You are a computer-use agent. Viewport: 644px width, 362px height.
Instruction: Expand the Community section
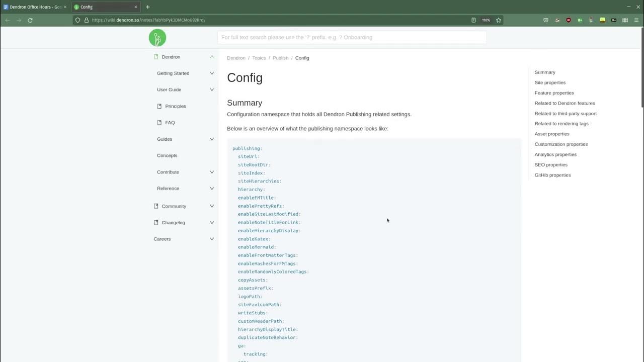click(x=212, y=206)
